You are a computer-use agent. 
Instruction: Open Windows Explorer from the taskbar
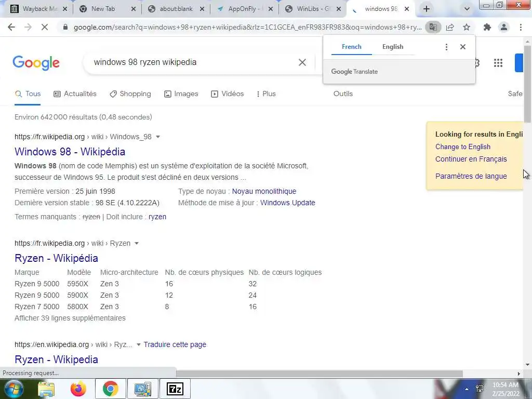46,389
